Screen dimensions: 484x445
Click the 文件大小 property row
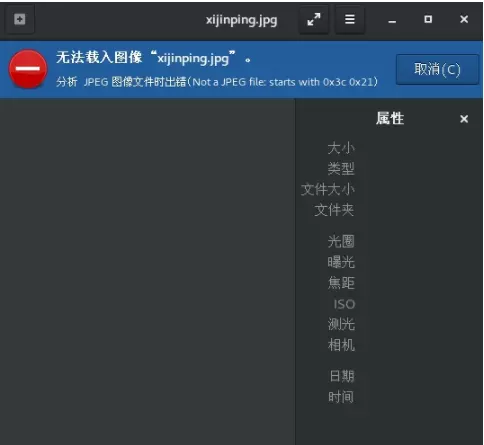tap(328, 189)
